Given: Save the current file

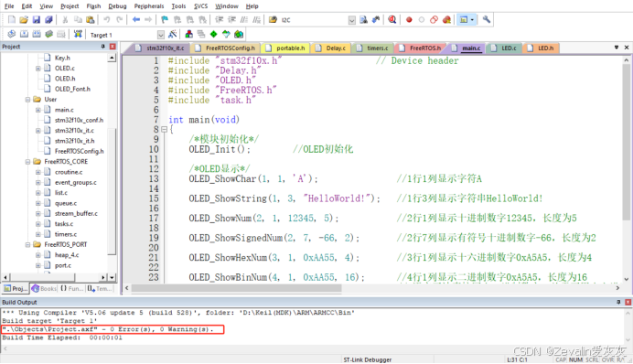Looking at the screenshot, I should pos(37,19).
